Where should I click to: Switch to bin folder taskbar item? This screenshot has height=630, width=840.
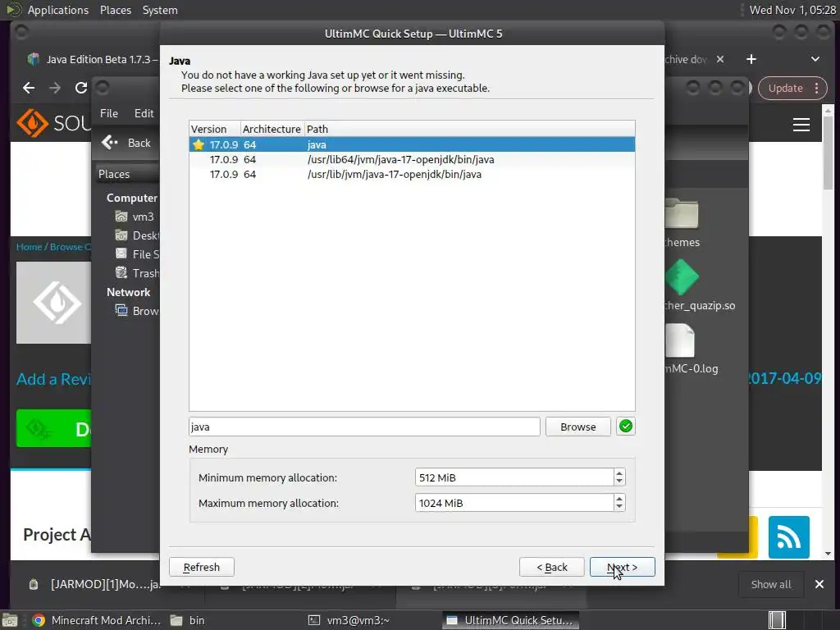(x=189, y=620)
